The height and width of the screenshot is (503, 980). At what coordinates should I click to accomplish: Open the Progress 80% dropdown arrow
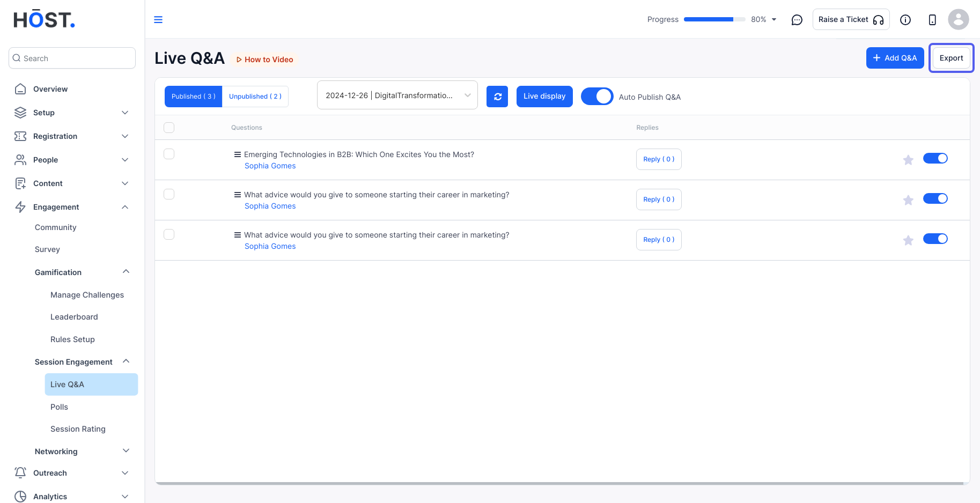point(774,19)
